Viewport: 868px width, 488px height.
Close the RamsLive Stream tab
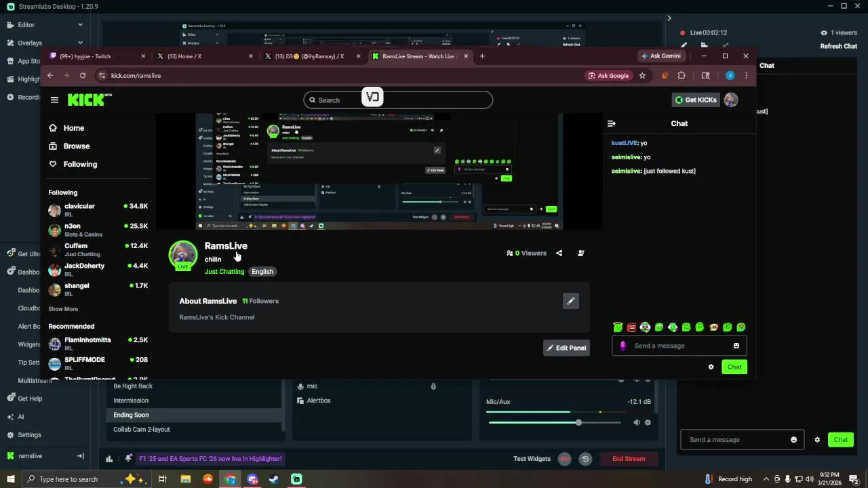466,56
